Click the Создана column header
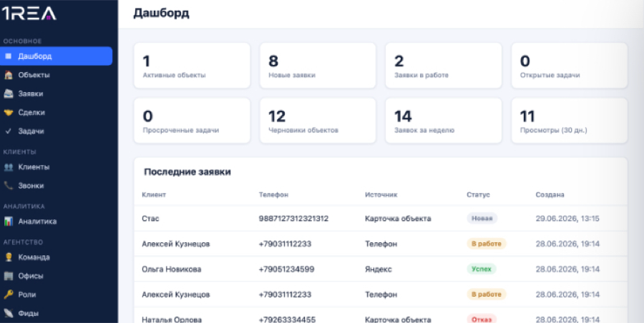The image size is (644, 323). (550, 194)
